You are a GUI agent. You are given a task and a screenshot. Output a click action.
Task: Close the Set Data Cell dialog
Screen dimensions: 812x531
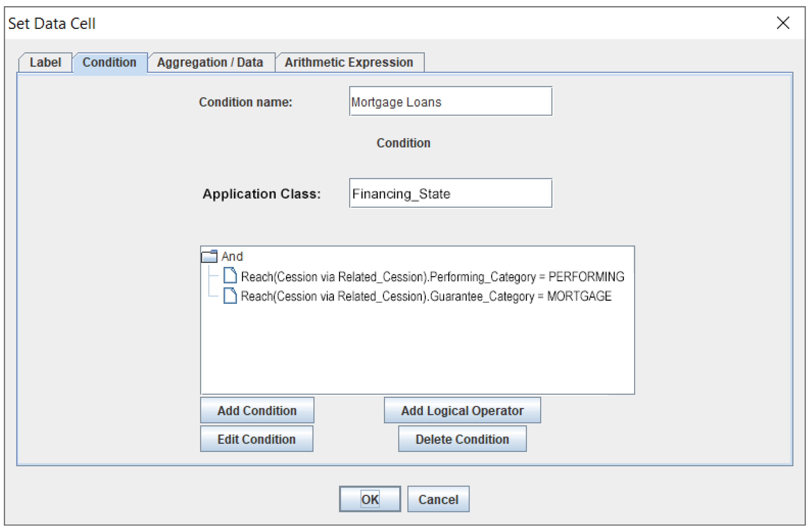point(783,23)
